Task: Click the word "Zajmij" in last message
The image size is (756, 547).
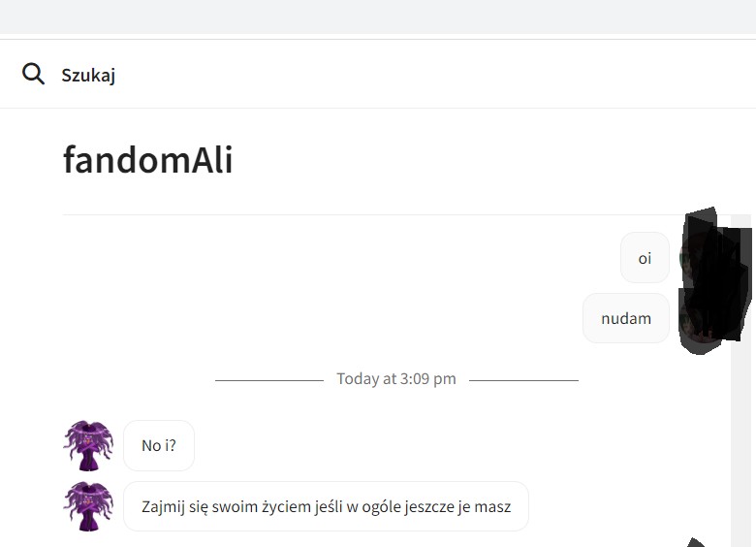Action: [163, 506]
